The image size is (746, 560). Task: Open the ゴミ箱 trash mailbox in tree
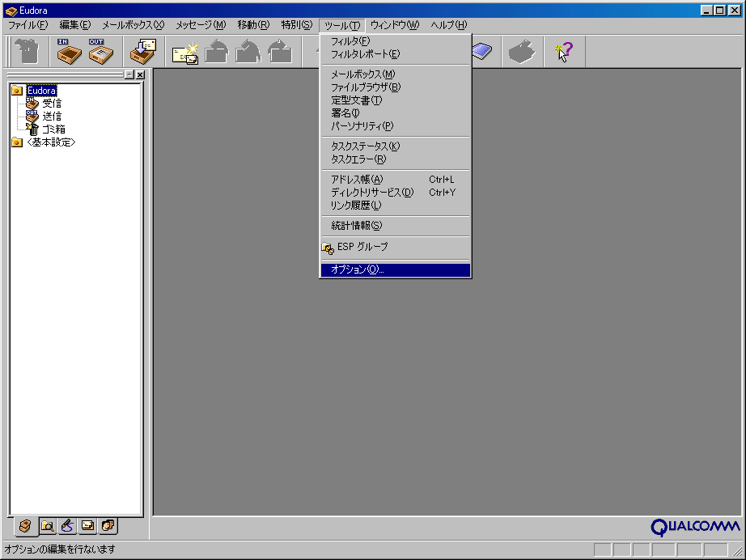[x=53, y=129]
